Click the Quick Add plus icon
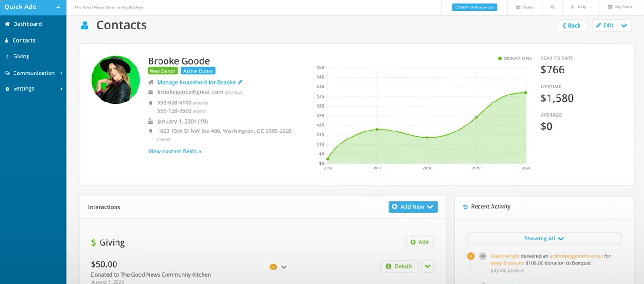 click(58, 7)
